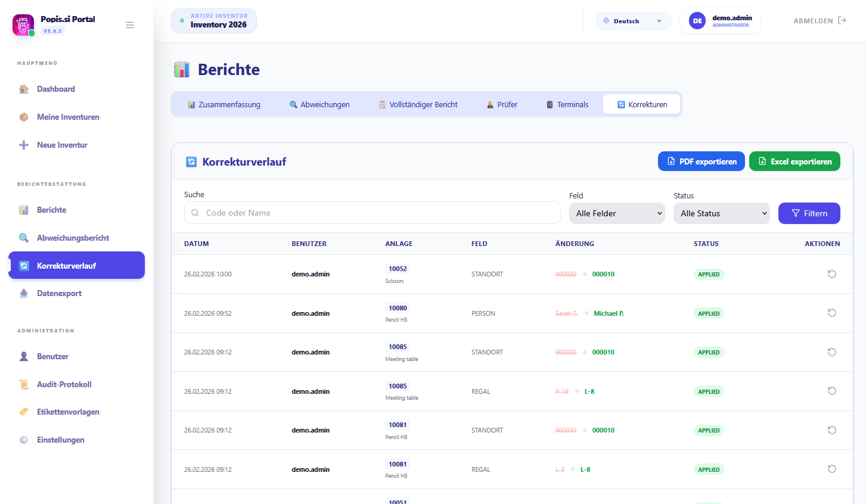The width and height of the screenshot is (866, 504).
Task: Open the Alle Status filter dropdown
Action: coord(721,213)
